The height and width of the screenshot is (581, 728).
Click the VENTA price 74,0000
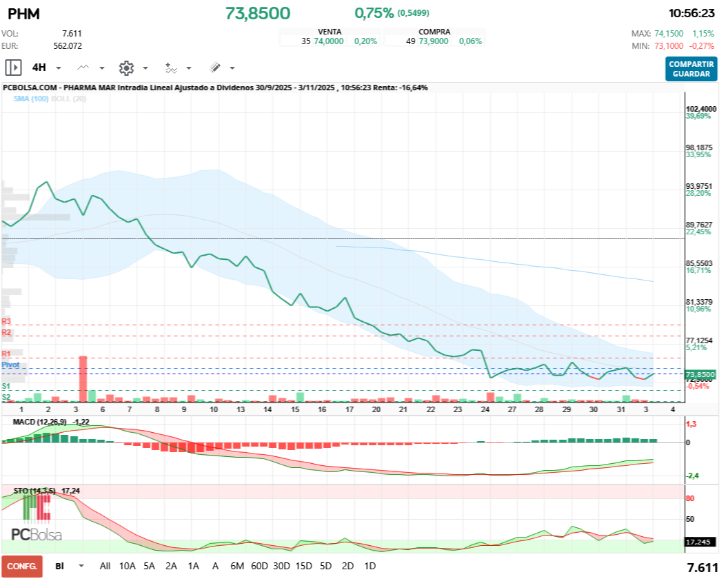pos(329,41)
